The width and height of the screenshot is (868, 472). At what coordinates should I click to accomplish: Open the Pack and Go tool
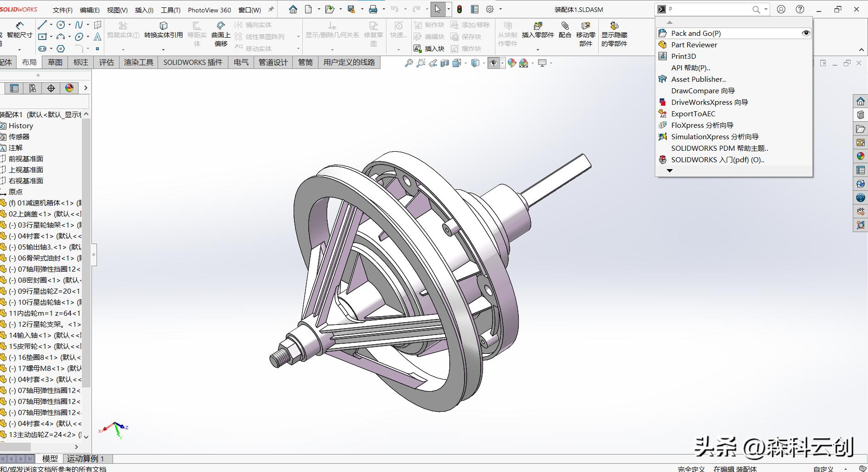click(696, 33)
